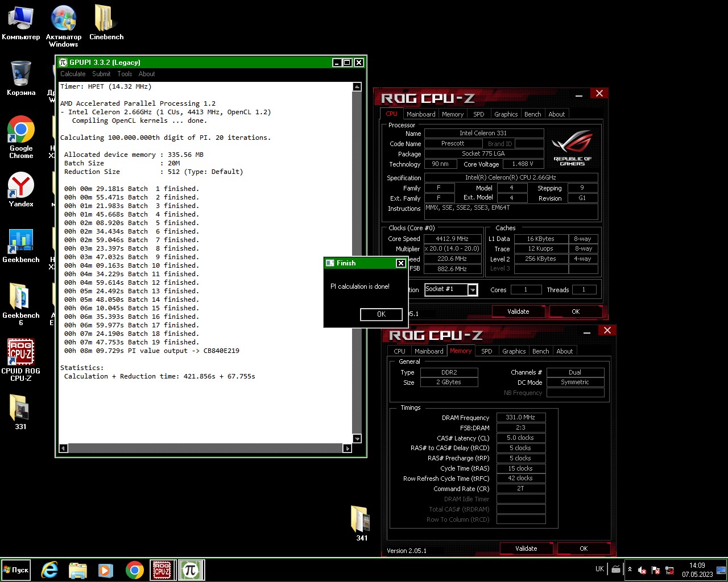Image resolution: width=728 pixels, height=582 pixels.
Task: Open media player from the taskbar
Action: pyautogui.click(x=106, y=570)
